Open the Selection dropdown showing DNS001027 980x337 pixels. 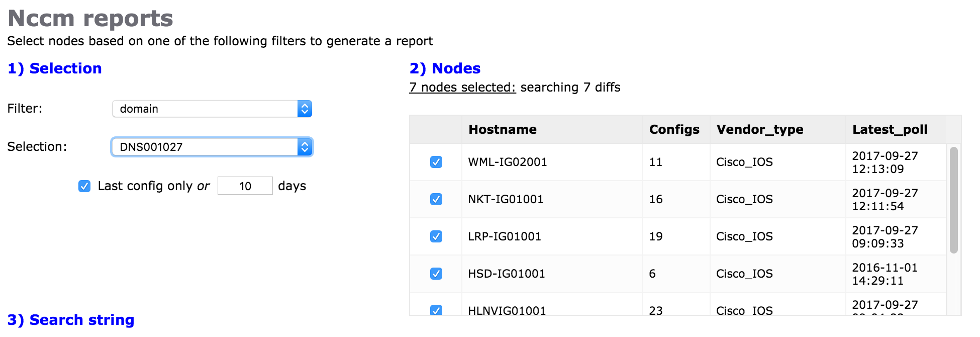tap(212, 147)
